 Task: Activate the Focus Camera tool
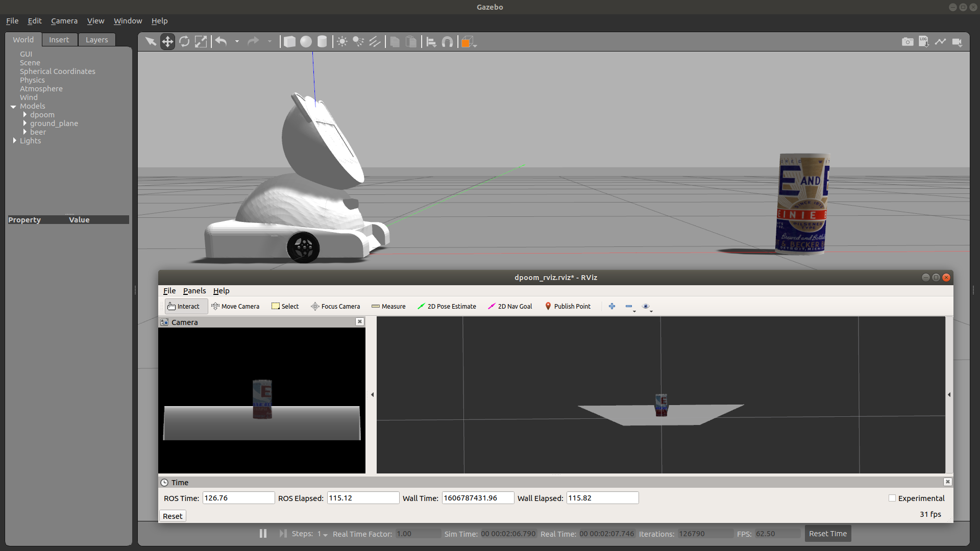tap(336, 306)
